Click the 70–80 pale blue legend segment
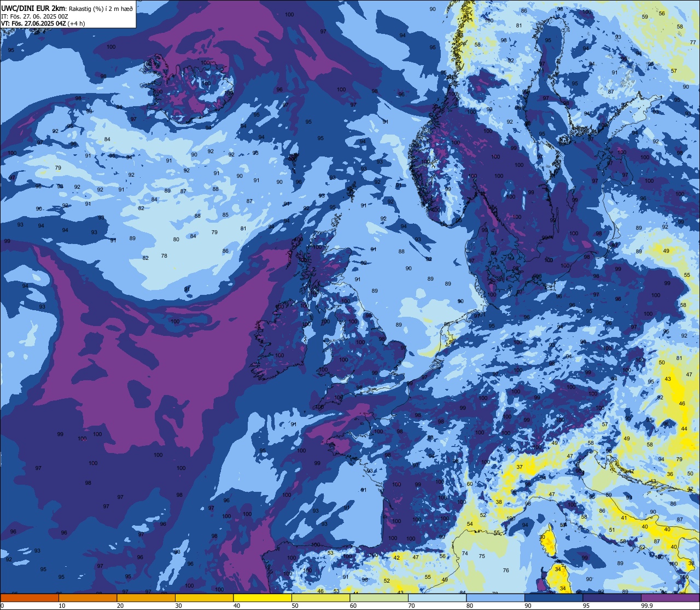The width and height of the screenshot is (700, 610). pos(437,597)
